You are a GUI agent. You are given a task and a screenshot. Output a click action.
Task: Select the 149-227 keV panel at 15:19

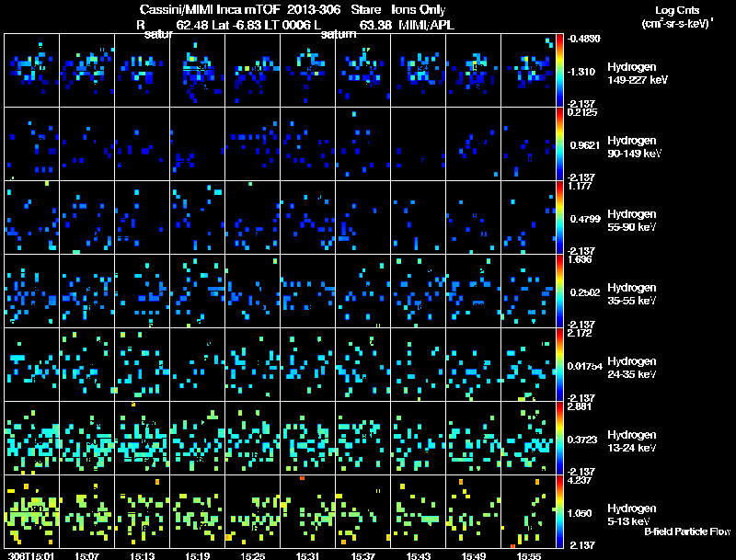[198, 71]
